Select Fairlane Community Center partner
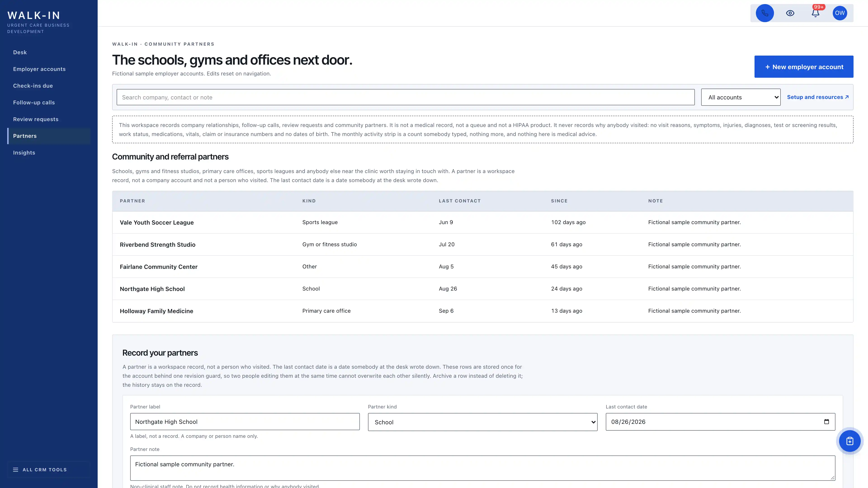868x488 pixels. pos(158,267)
